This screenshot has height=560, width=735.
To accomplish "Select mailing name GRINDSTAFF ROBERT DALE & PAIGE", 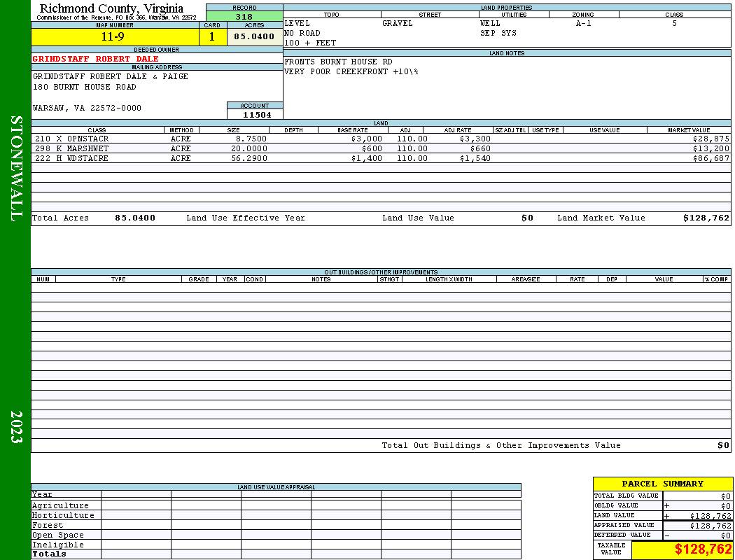I will coord(110,76).
